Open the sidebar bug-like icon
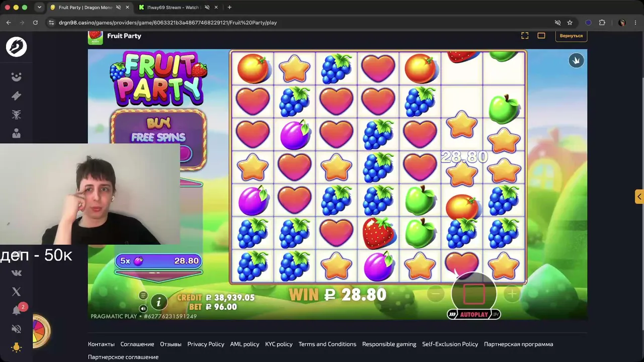Viewport: 644px width, 362px height. click(x=16, y=115)
